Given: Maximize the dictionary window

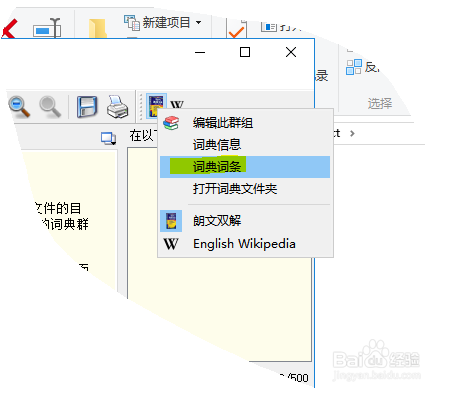Looking at the screenshot, I should pyautogui.click(x=245, y=52).
